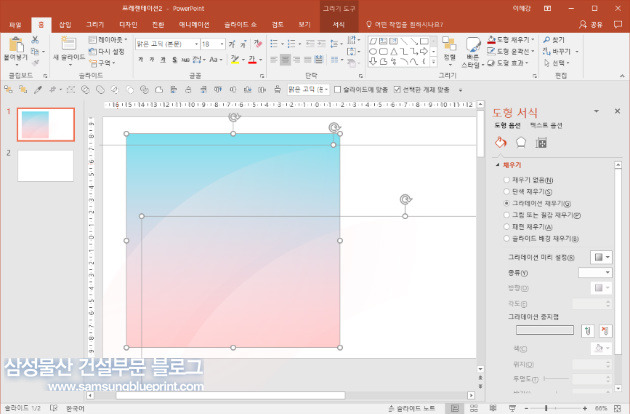The image size is (630, 414).
Task: Click Fit slide to window icon
Action: [x=618, y=408]
